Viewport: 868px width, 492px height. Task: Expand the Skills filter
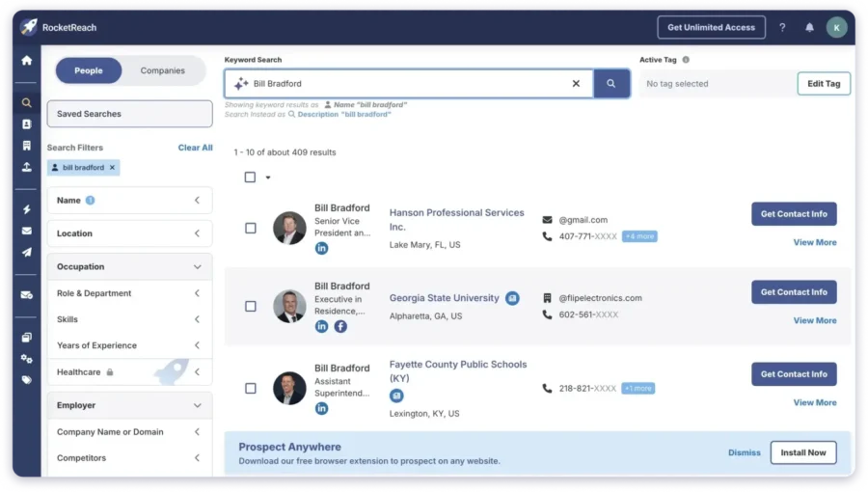pyautogui.click(x=129, y=319)
